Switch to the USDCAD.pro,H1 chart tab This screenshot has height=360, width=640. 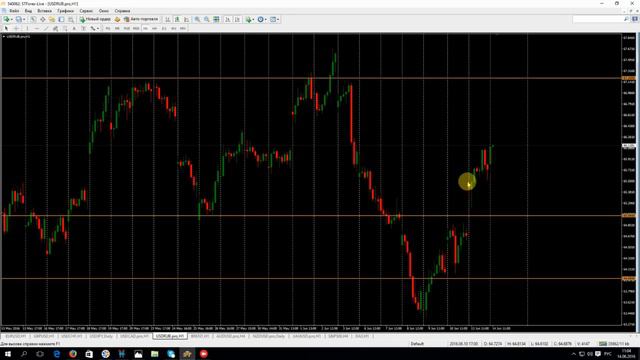[134, 336]
